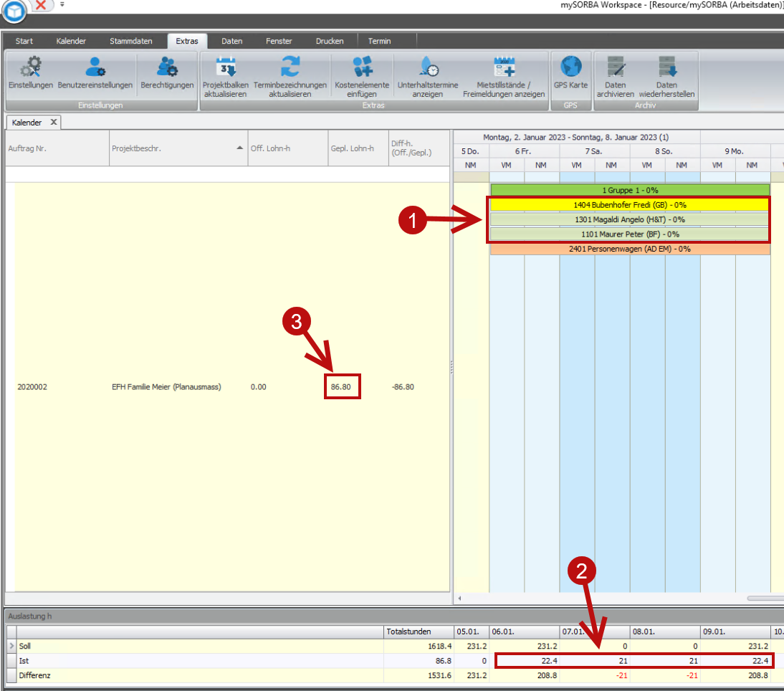Open quick access toolbar dropdown arrow
The image size is (784, 691).
click(62, 4)
